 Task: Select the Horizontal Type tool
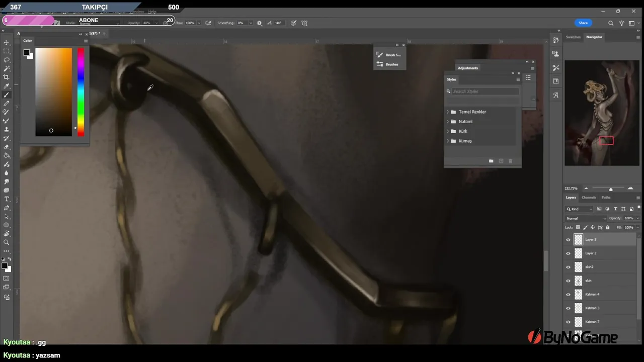click(7, 199)
